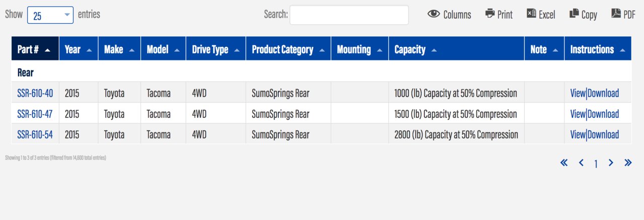The height and width of the screenshot is (220, 644).
Task: Click the Showing 1 to 3 entries text
Action: (x=55, y=158)
